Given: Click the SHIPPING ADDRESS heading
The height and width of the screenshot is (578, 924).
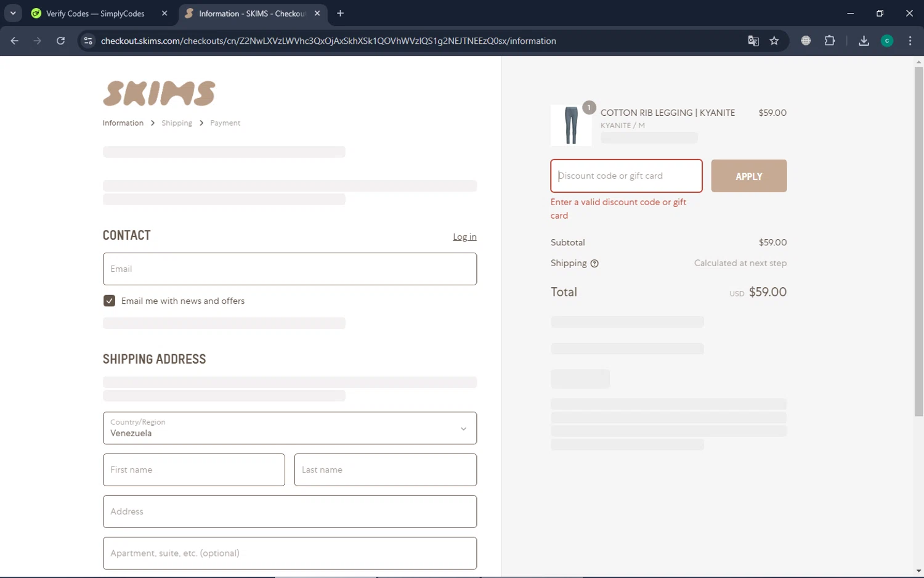Looking at the screenshot, I should pyautogui.click(x=154, y=359).
